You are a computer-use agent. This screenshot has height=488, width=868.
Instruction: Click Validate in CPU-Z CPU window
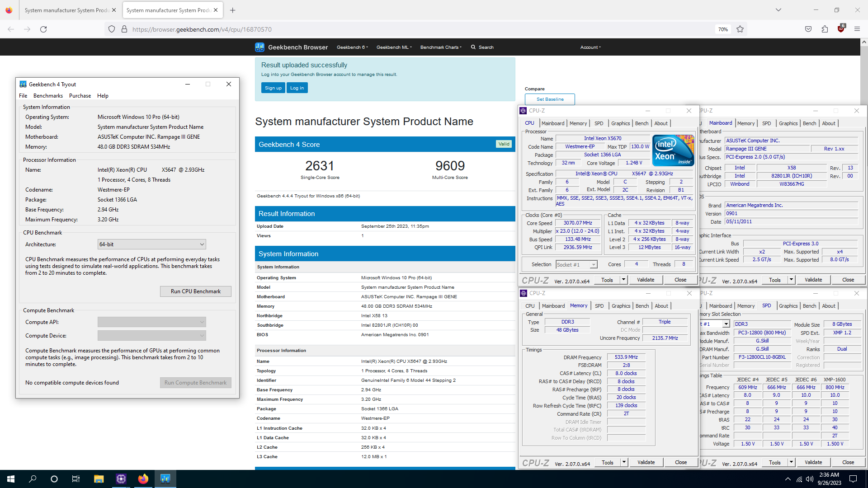point(646,280)
